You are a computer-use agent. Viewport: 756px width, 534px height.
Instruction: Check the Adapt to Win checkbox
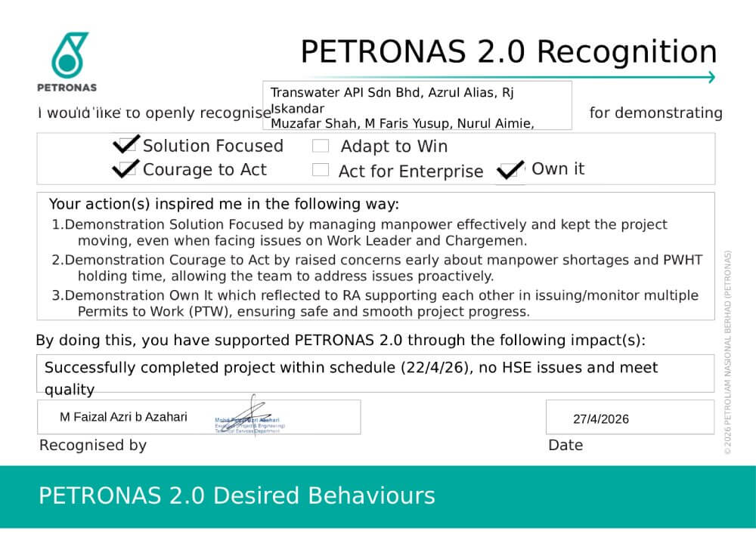[x=320, y=146]
